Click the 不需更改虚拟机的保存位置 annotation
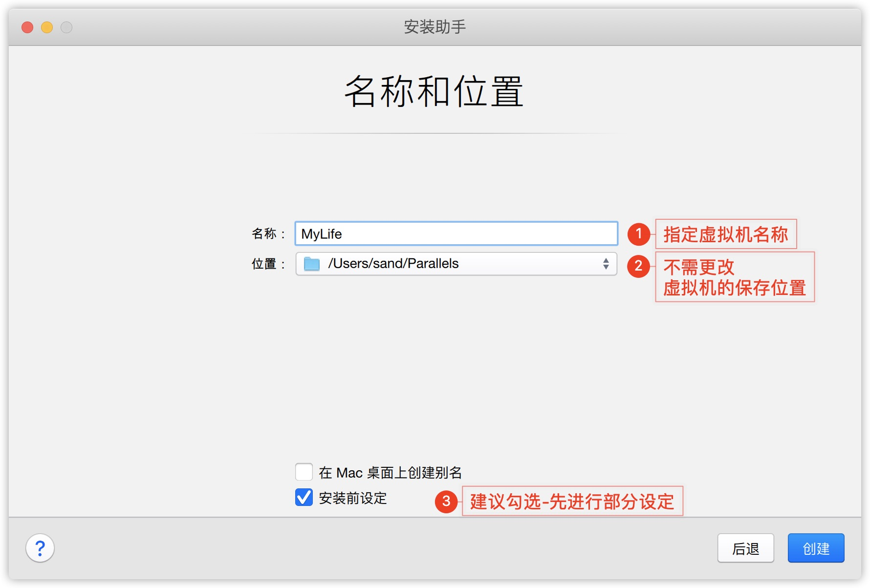The image size is (870, 588). pyautogui.click(x=735, y=277)
